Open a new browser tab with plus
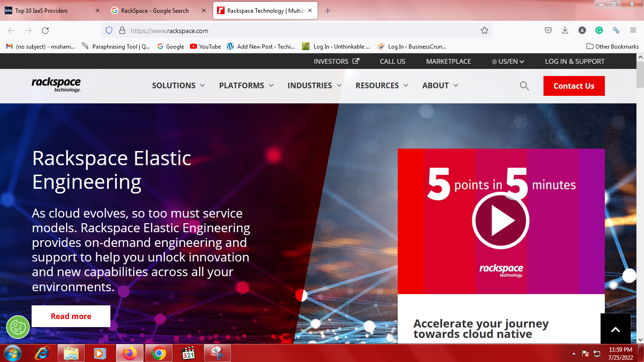The width and height of the screenshot is (644, 362). click(328, 10)
